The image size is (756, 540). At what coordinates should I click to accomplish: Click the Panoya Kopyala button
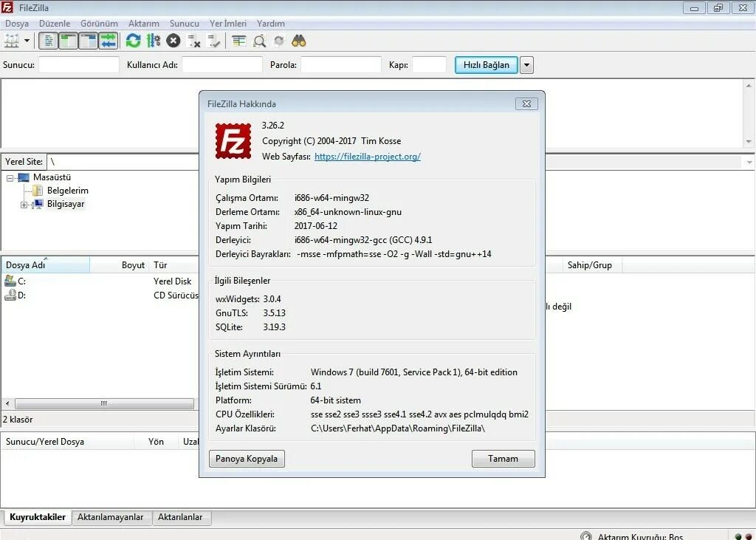[x=247, y=459]
